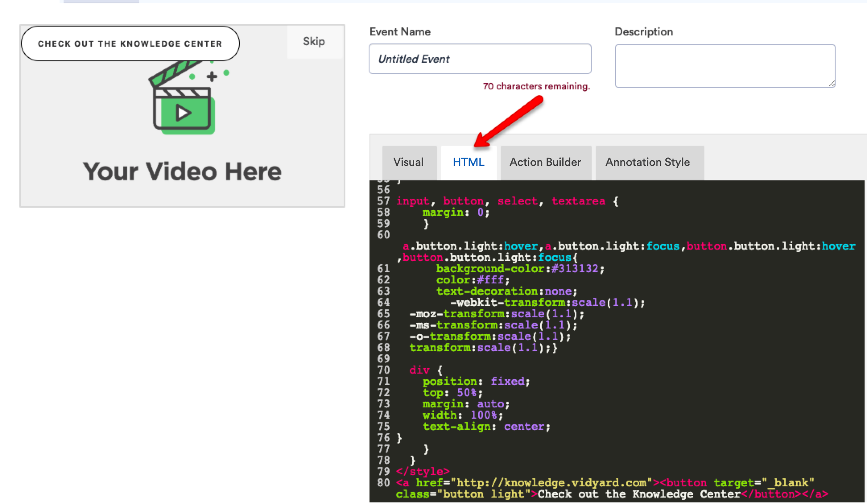Click the '-ms-transform:scale(1.1);' code line
The height and width of the screenshot is (504, 867).
(x=493, y=325)
